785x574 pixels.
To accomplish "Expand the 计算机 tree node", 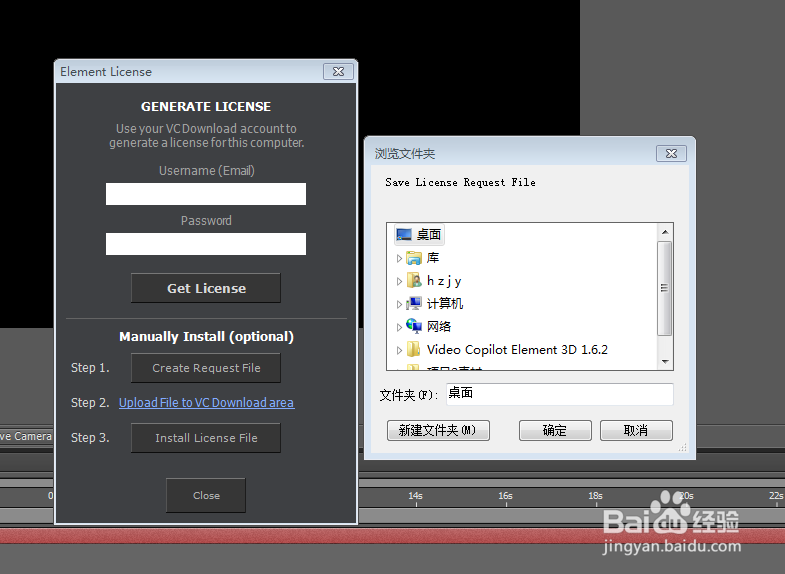I will click(399, 304).
